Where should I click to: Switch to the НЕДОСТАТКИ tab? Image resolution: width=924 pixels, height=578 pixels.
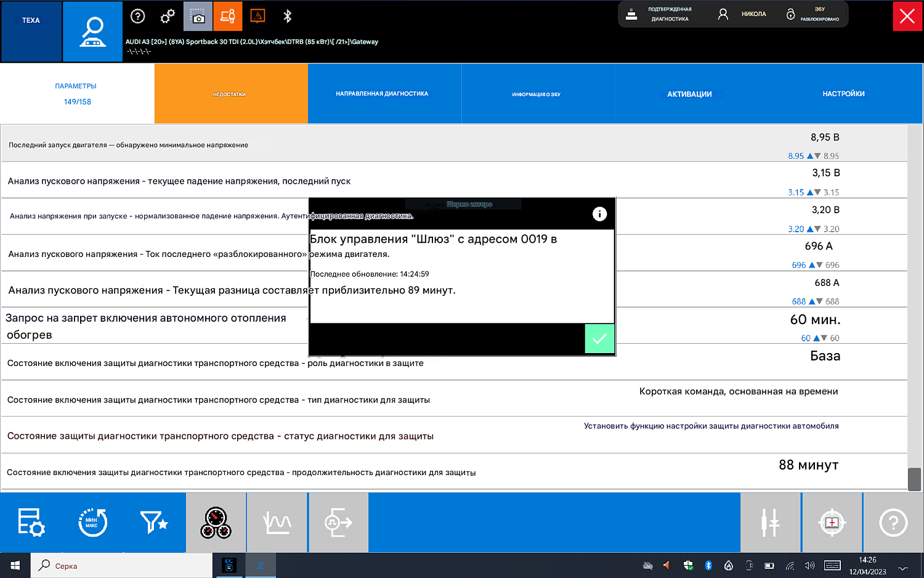pos(230,94)
